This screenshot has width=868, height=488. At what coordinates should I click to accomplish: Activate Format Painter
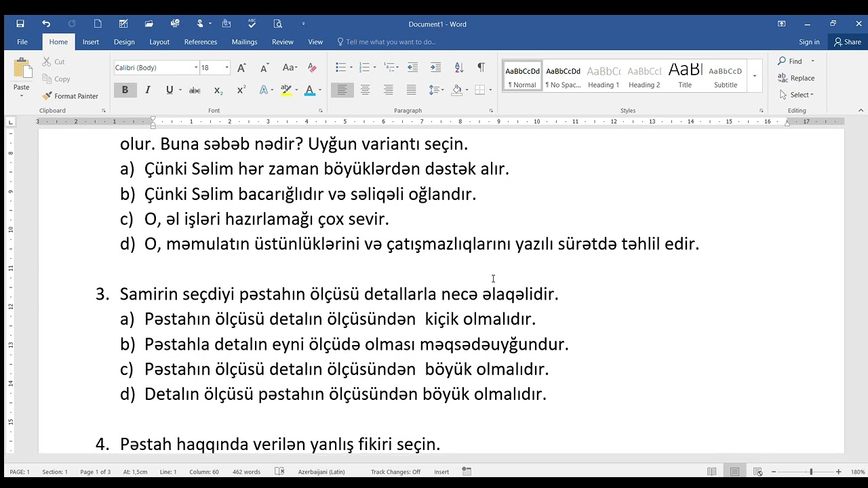(x=71, y=96)
